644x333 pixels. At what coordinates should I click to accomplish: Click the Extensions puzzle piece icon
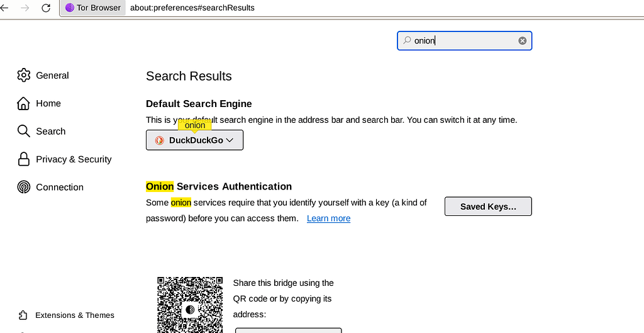pos(23,315)
